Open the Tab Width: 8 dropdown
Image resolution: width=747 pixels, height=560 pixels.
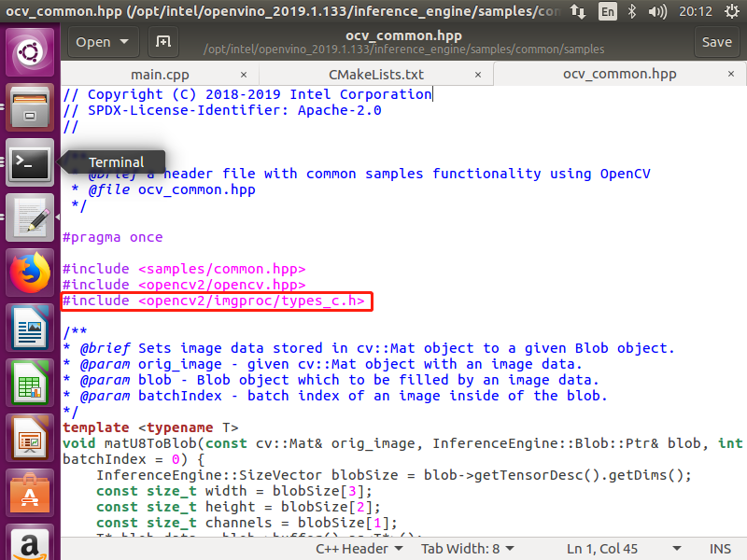[467, 549]
